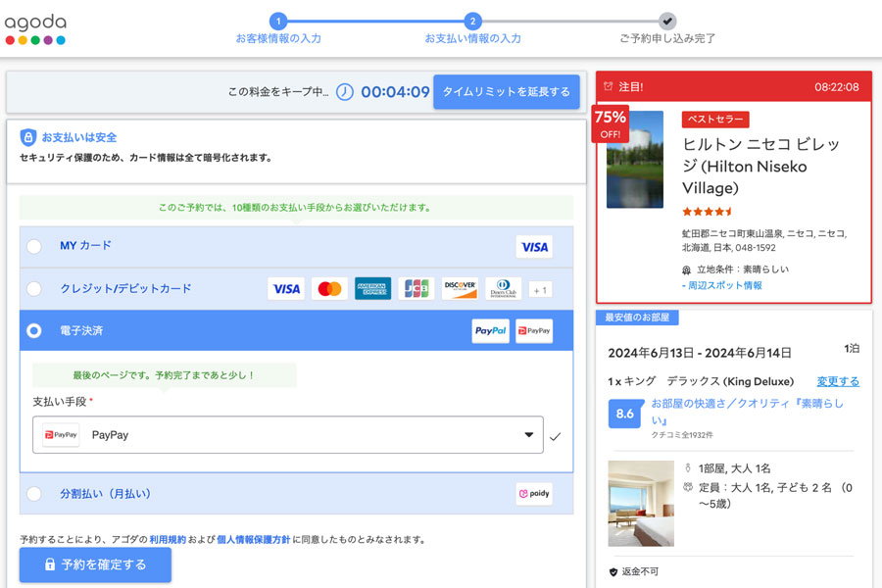The width and height of the screenshot is (882, 588).
Task: Click the clock icon beside the countdown timer
Action: coord(344,92)
